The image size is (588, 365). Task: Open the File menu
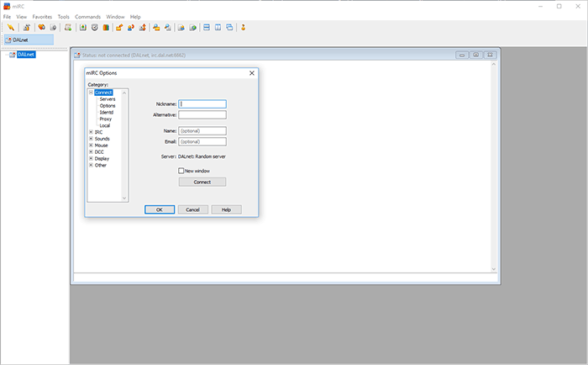(x=7, y=17)
